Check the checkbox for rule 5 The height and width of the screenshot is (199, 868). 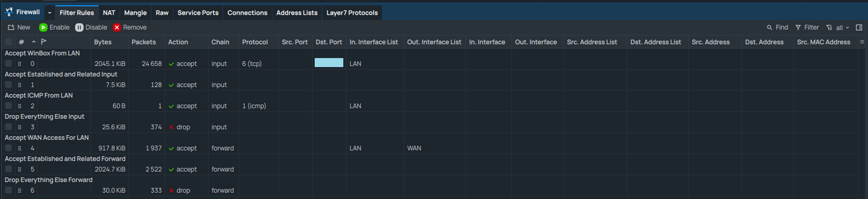coord(8,169)
